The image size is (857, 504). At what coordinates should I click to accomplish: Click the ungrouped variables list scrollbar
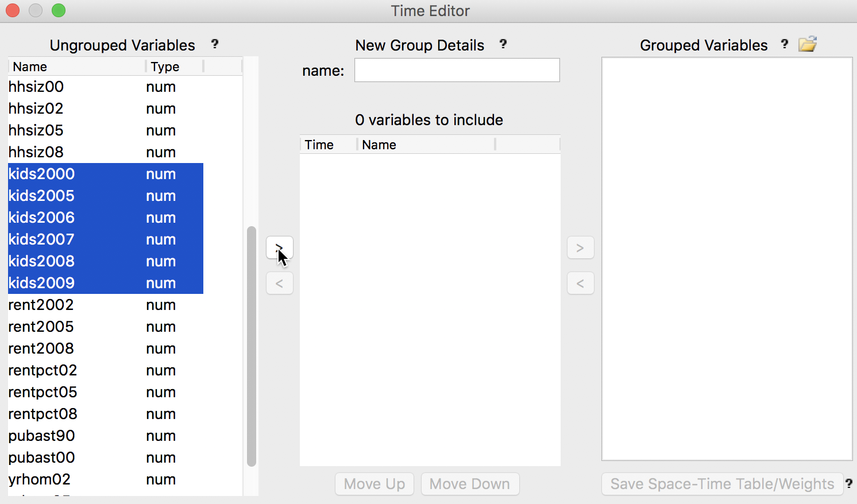pos(251,346)
